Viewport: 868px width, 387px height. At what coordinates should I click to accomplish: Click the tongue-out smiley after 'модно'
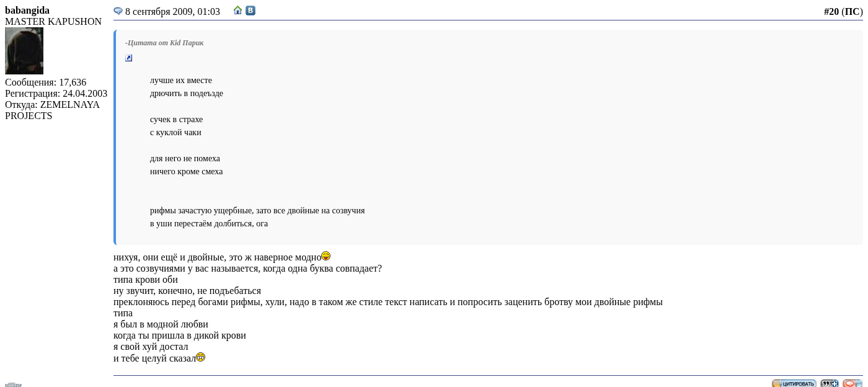pyautogui.click(x=326, y=256)
